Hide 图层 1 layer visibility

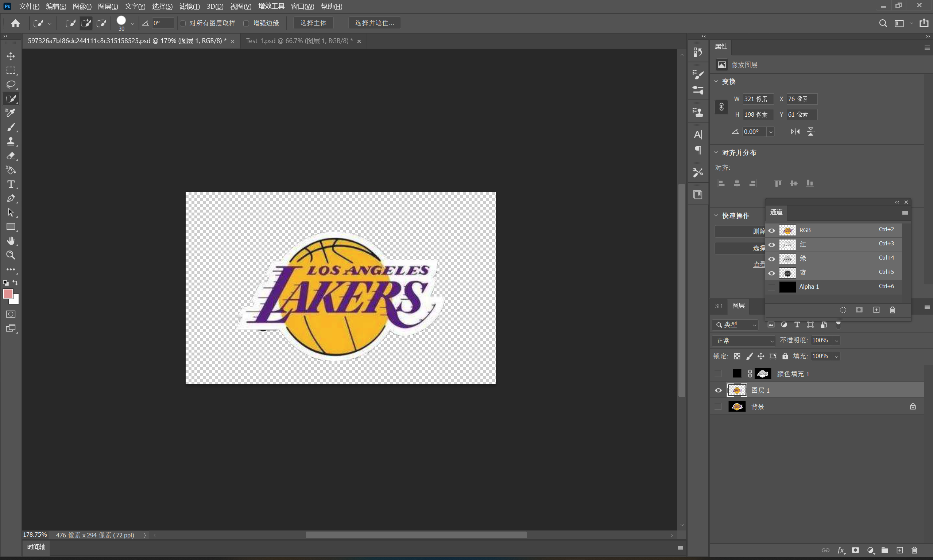(x=718, y=390)
